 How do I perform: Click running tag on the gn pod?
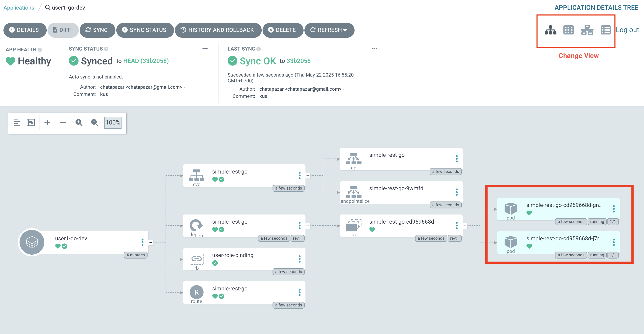597,222
